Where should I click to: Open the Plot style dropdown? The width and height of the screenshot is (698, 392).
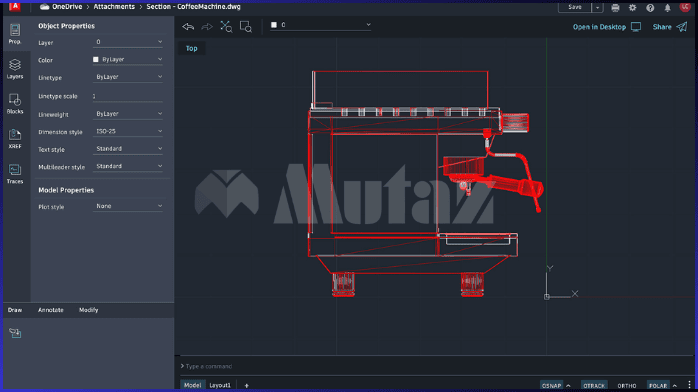(x=128, y=206)
